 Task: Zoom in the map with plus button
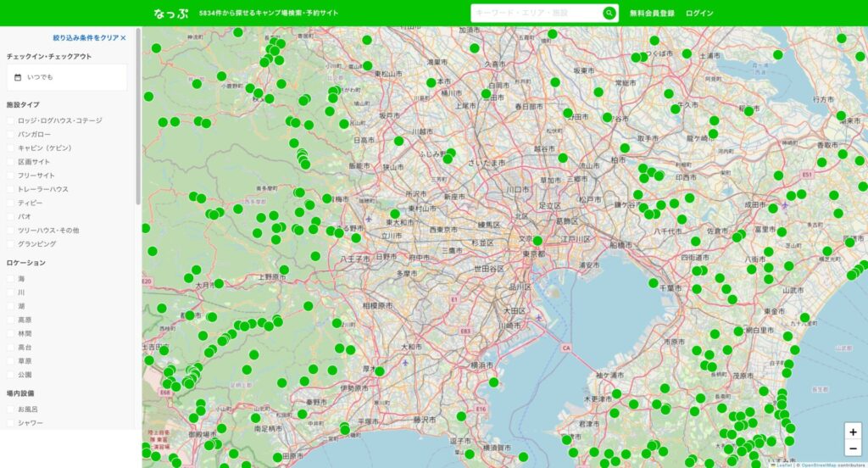[x=853, y=432]
